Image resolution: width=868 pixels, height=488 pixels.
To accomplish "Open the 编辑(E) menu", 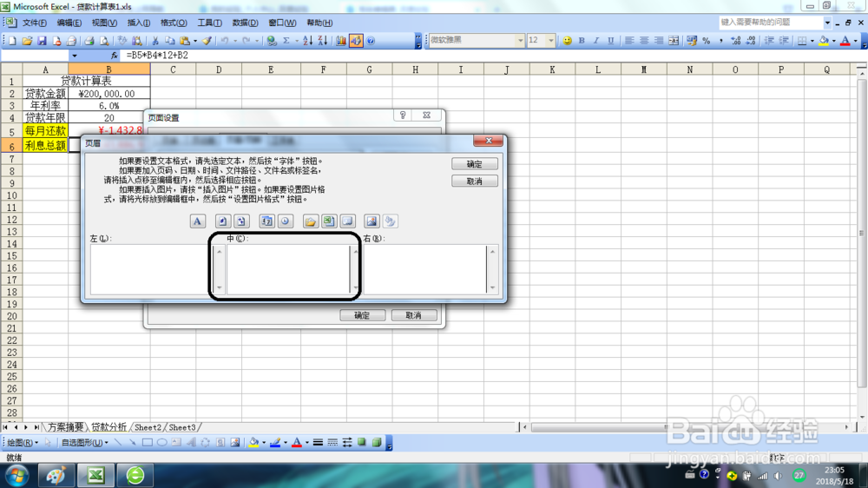I will (x=69, y=23).
